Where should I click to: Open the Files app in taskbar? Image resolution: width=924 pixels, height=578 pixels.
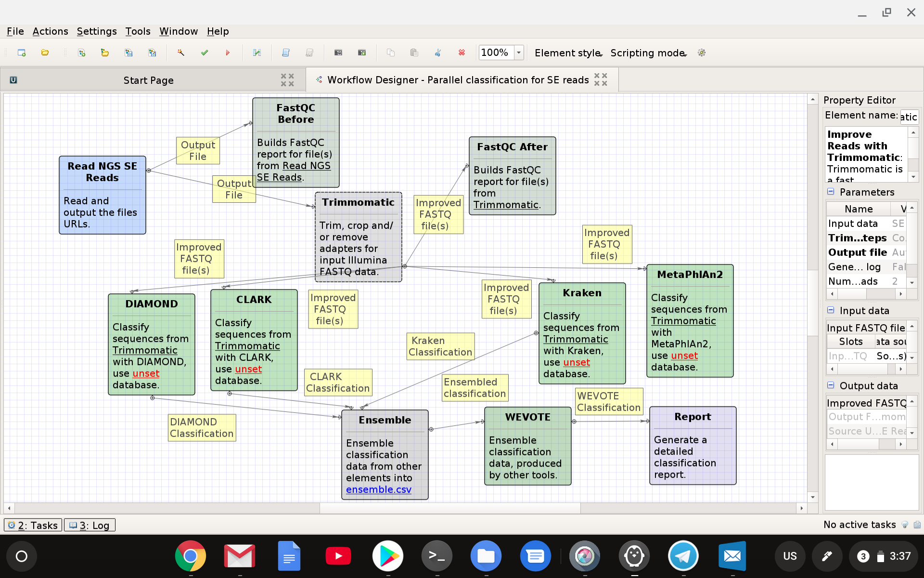coord(486,556)
